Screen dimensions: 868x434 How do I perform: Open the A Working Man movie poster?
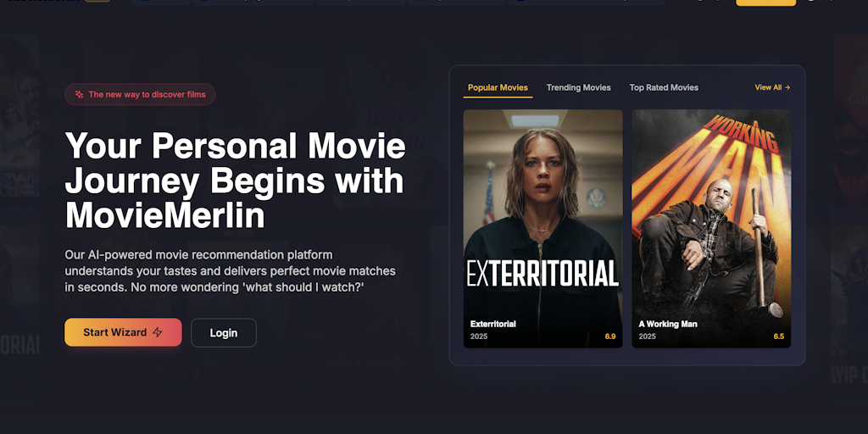[711, 229]
